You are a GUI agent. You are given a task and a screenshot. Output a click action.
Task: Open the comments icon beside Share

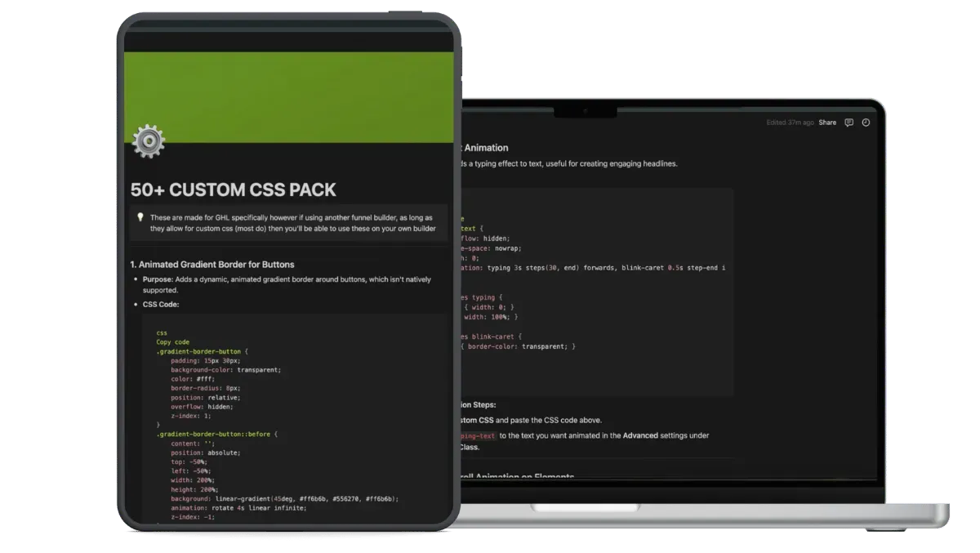click(x=849, y=123)
